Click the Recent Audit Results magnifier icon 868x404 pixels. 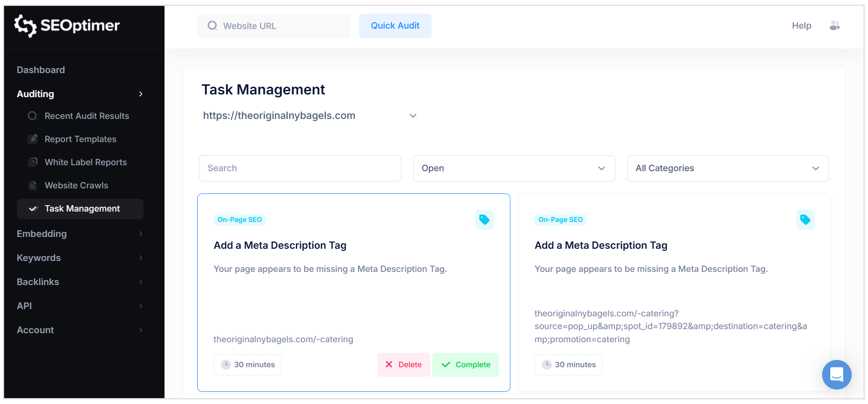tap(32, 116)
